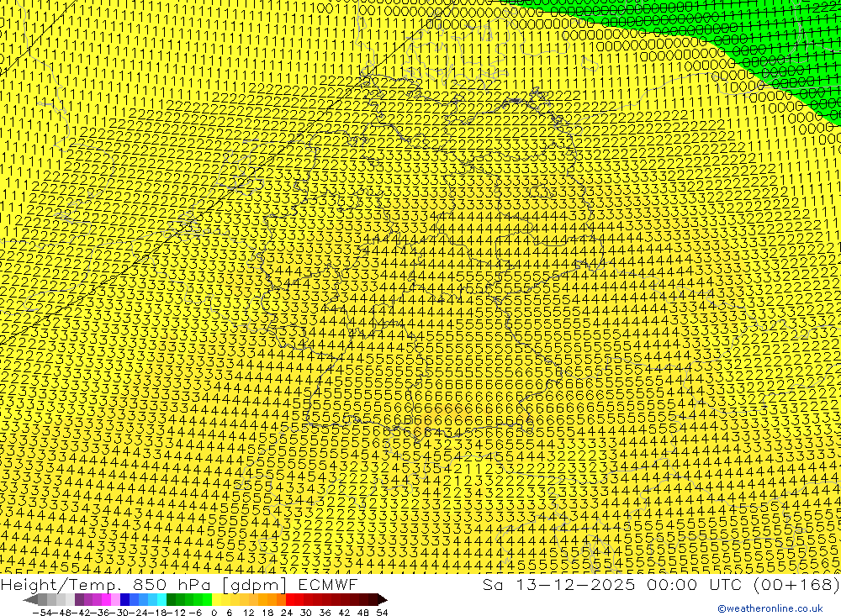Click the 'Sa' weekday label
The width and height of the screenshot is (841, 616).
click(492, 585)
